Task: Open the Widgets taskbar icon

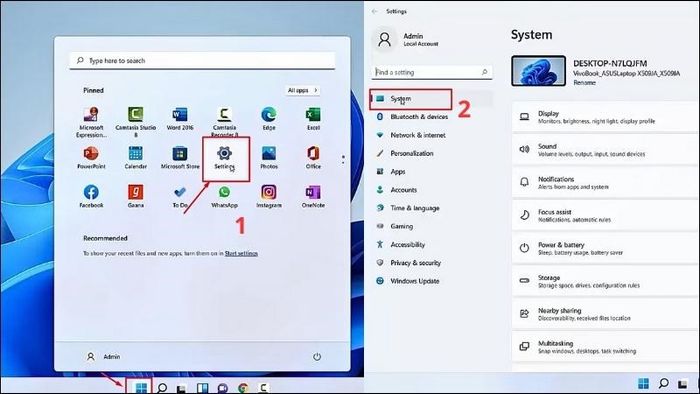Action: pyautogui.click(x=202, y=388)
